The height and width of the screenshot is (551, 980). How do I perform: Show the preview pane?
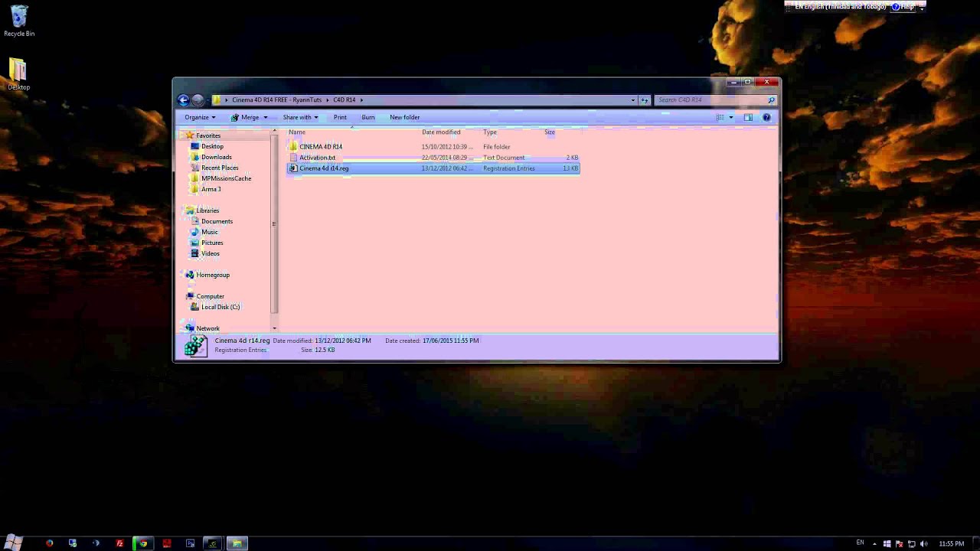tap(748, 117)
